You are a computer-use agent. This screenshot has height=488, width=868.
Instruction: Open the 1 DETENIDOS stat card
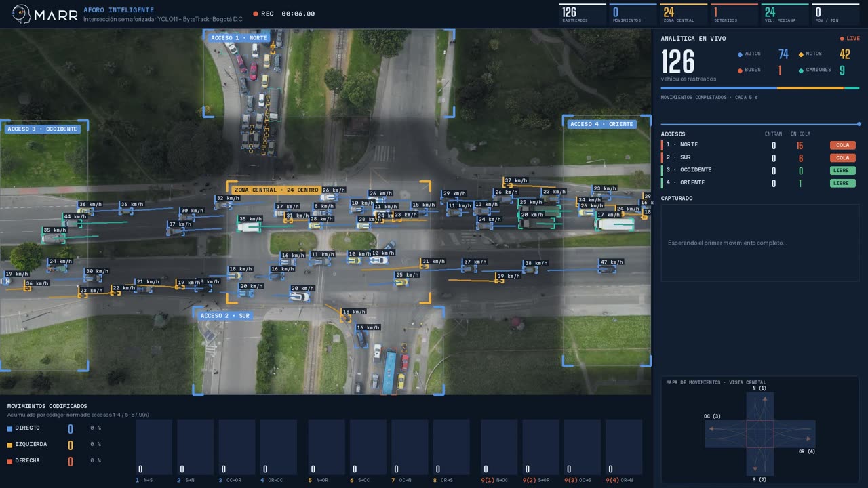(x=734, y=14)
